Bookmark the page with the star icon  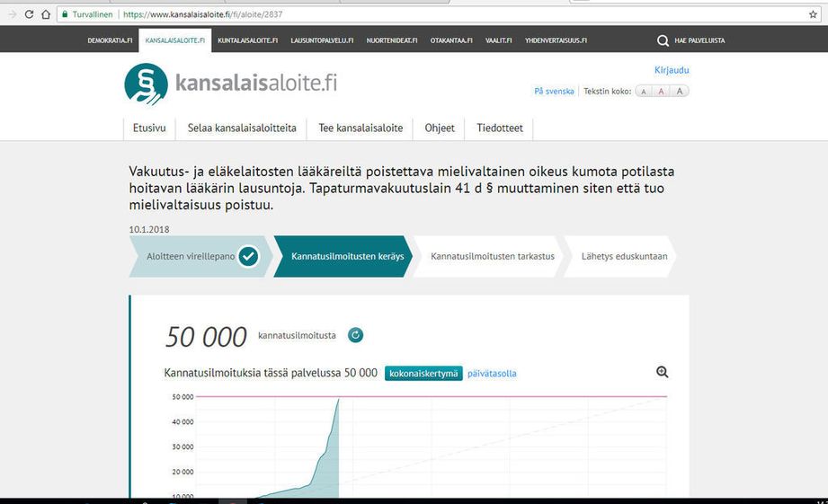[x=813, y=14]
